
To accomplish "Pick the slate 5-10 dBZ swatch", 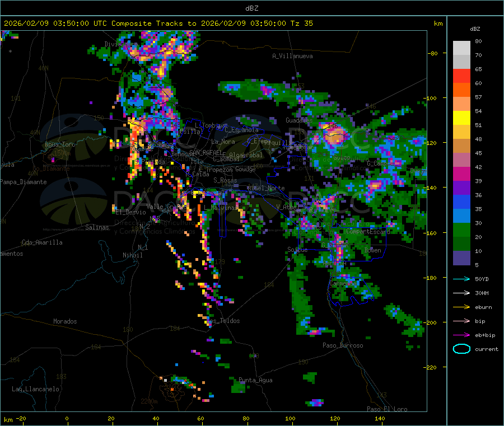I will [x=461, y=258].
